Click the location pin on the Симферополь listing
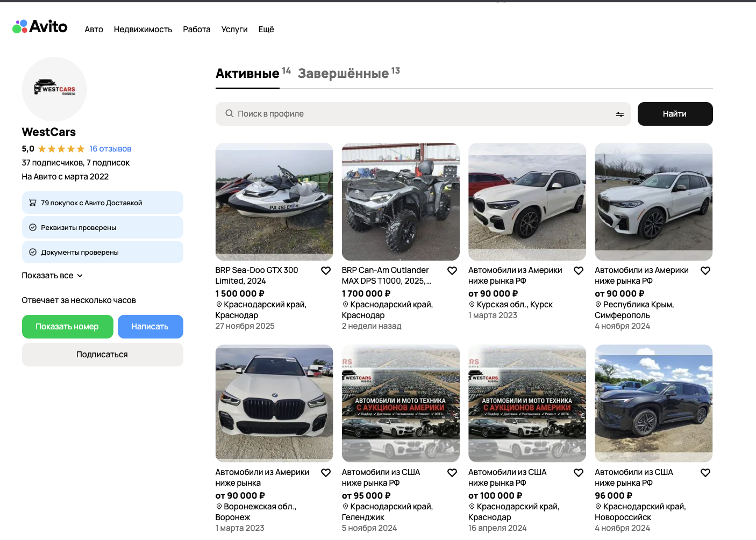The image size is (756, 540). 597,304
